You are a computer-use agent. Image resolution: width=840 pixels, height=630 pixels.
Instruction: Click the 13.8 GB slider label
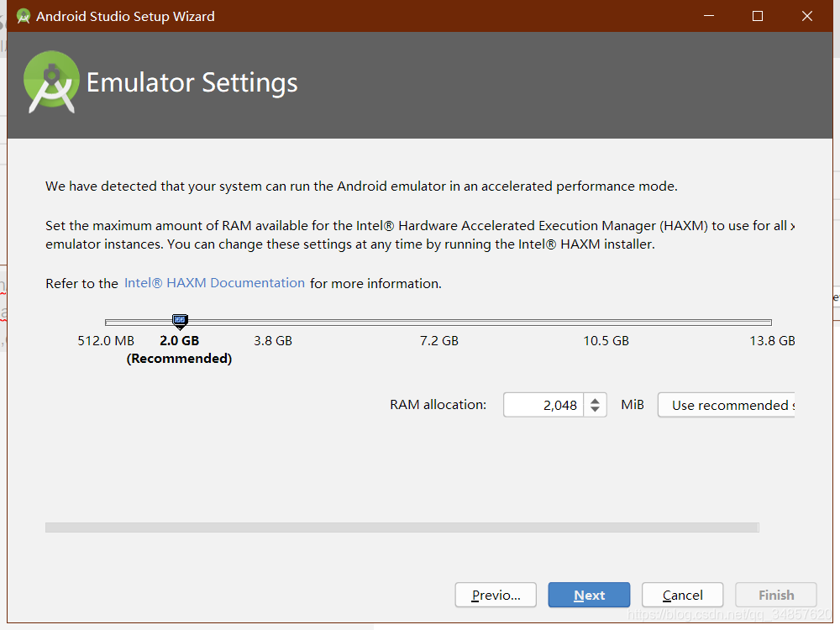(x=772, y=341)
